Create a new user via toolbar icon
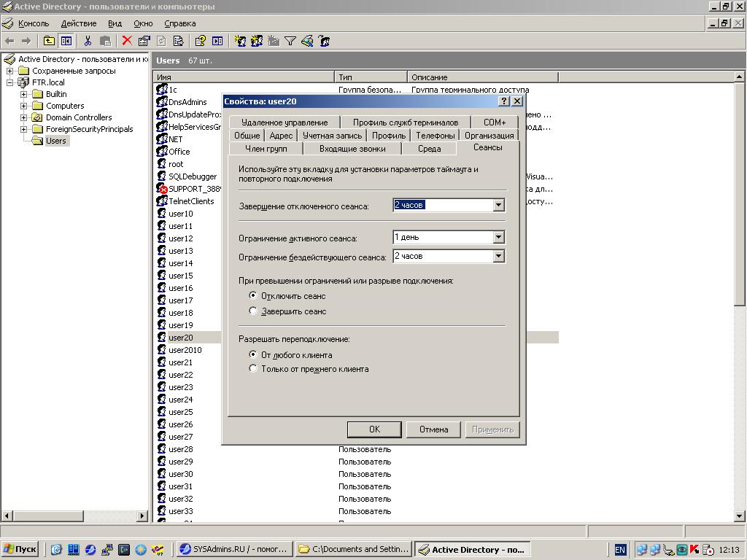Screen dimensions: 747x560 239,41
